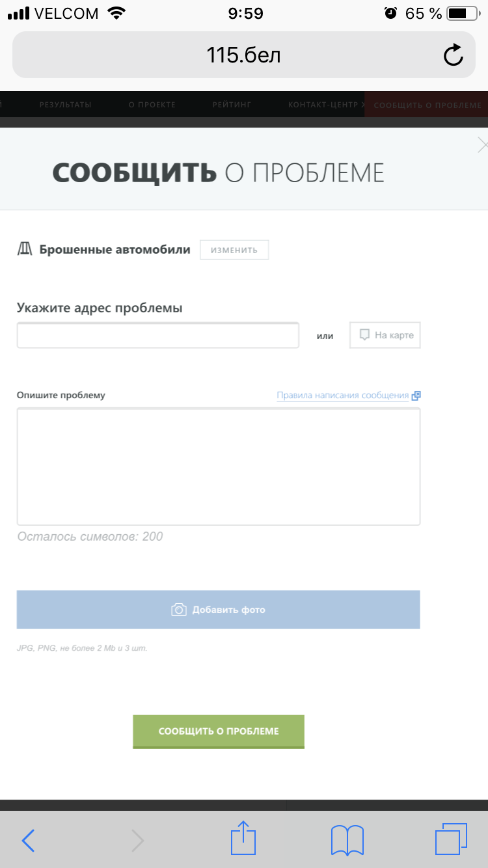Tap the Safari back arrow
The height and width of the screenshot is (868, 488).
[28, 841]
